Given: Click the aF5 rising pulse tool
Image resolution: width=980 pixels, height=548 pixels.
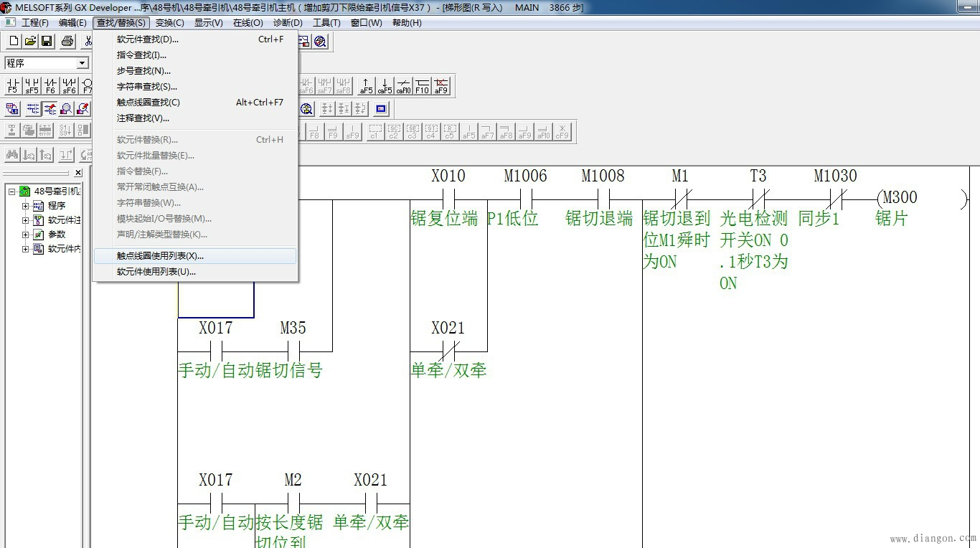Looking at the screenshot, I should [366, 86].
